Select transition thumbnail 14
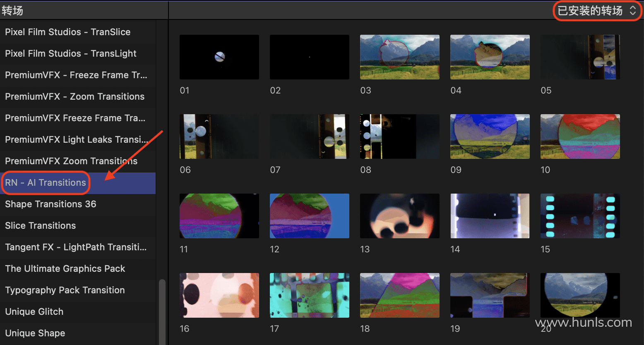The width and height of the screenshot is (644, 345). [490, 216]
